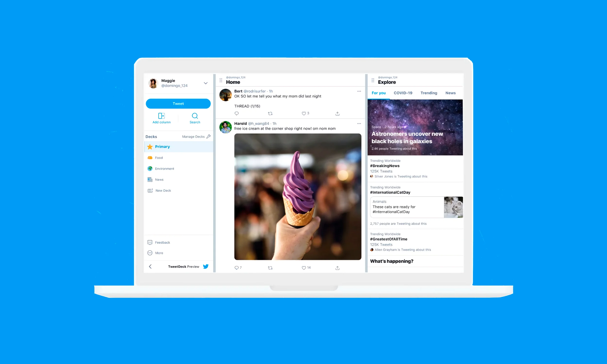This screenshot has width=607, height=364.
Task: Select the Primary deck in sidebar
Action: point(178,147)
